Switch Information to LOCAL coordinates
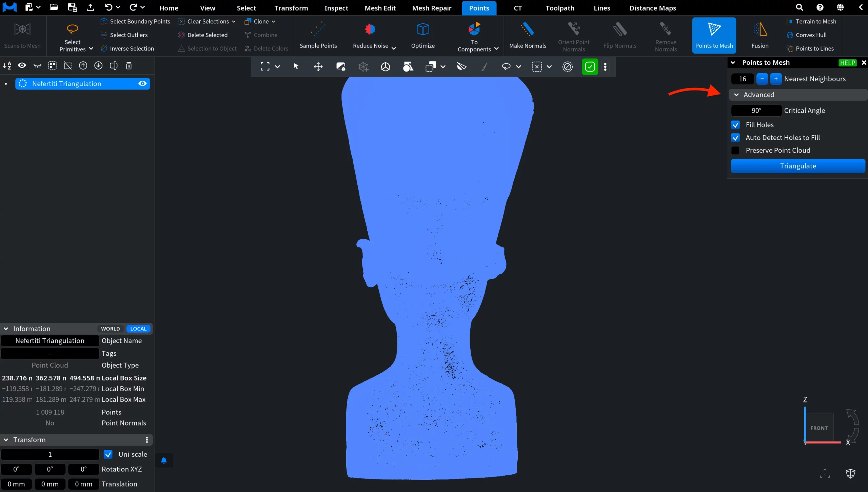 pyautogui.click(x=138, y=329)
